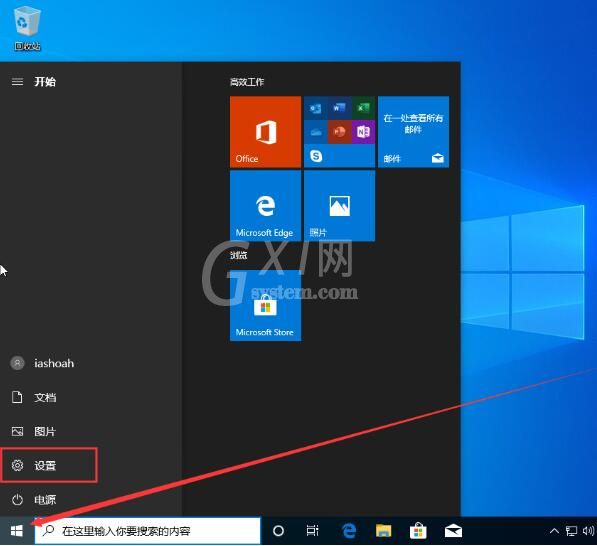Open network status tray icon
Image resolution: width=597 pixels, height=546 pixels.
pyautogui.click(x=571, y=531)
